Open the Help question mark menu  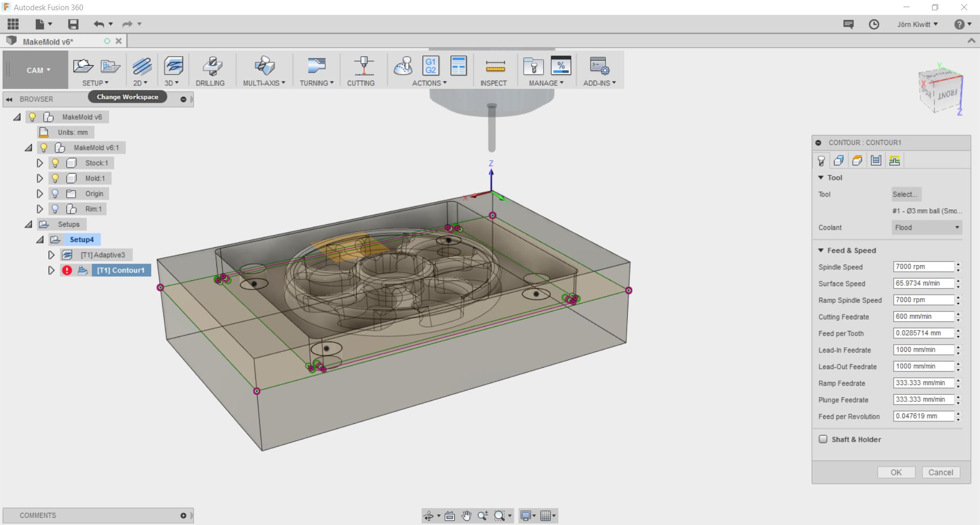(963, 24)
